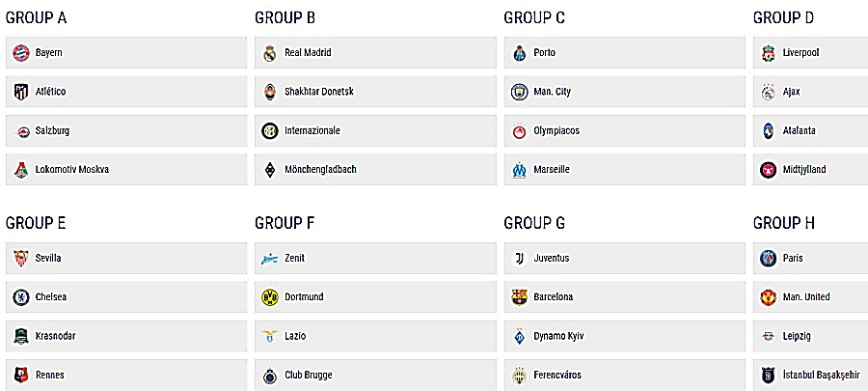Open the Shakhtar Donetsk team entry

point(375,92)
